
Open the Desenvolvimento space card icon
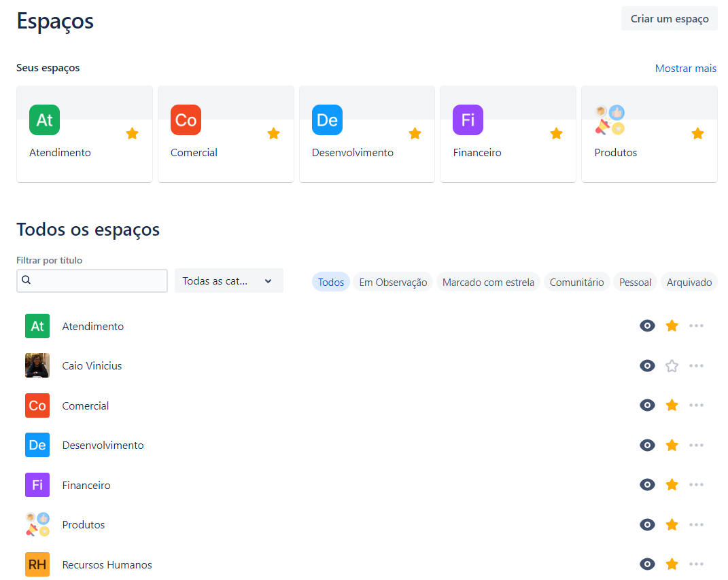[328, 120]
